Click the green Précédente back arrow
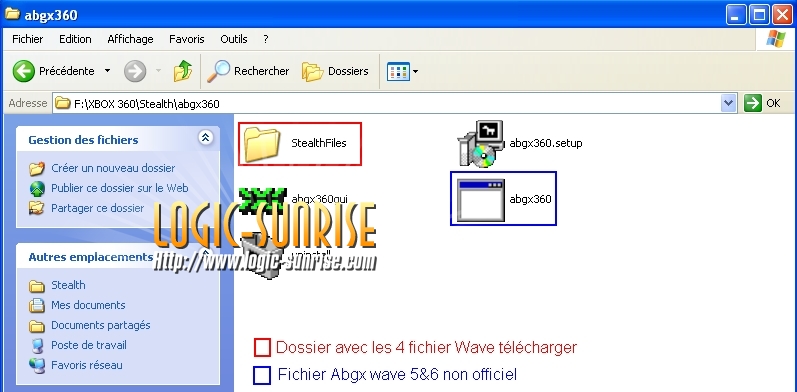797x392 pixels. (23, 71)
